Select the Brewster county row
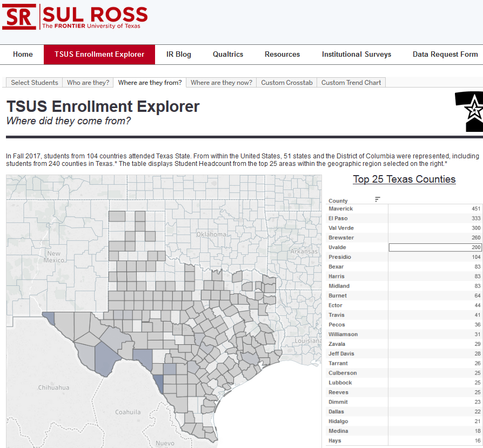This screenshot has width=483, height=448. tap(404, 238)
